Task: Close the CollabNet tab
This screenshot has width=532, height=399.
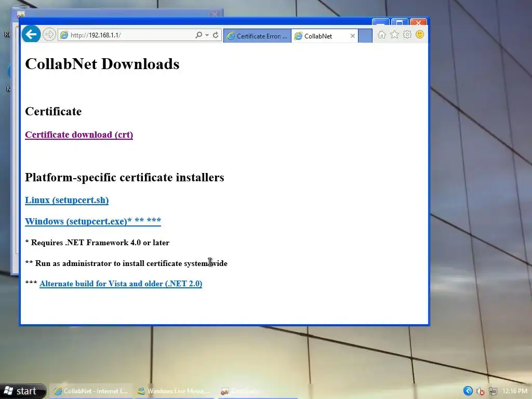Action: point(353,36)
